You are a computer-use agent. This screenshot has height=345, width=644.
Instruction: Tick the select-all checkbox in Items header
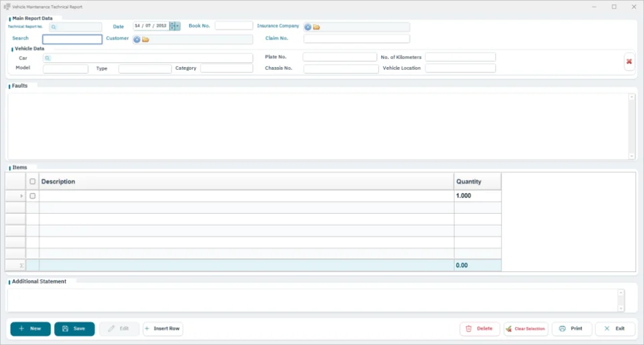point(32,182)
